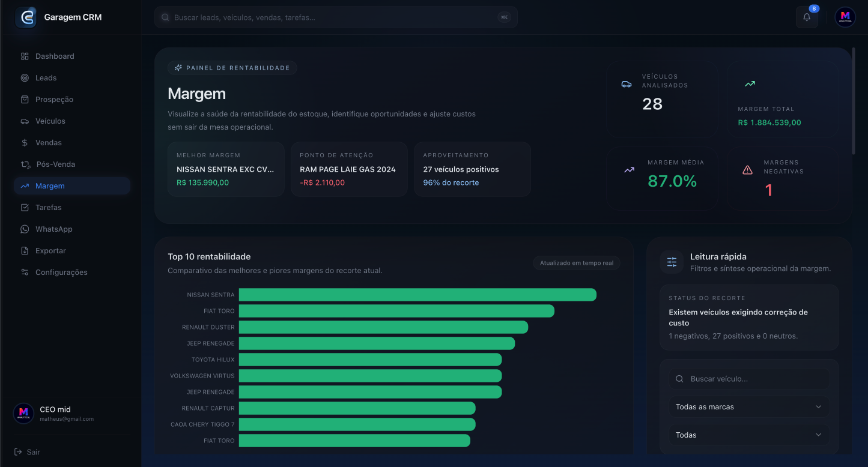This screenshot has width=868, height=467.
Task: Click the VOLKSWAGEN VIRTUS chart bar
Action: (370, 376)
